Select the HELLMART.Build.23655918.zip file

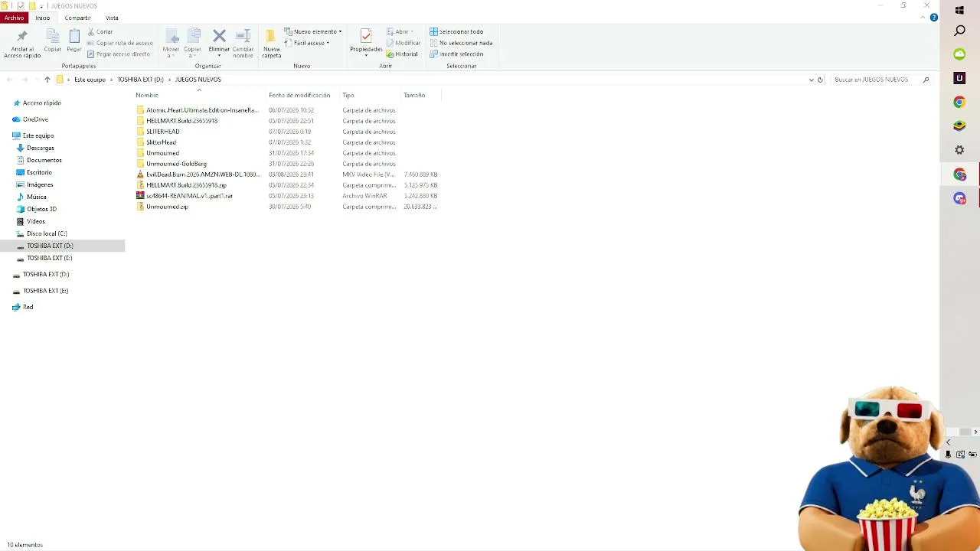point(181,185)
